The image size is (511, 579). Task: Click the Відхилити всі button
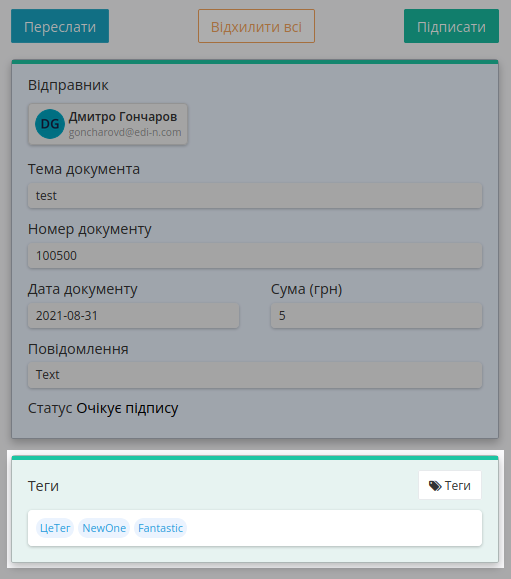256,26
